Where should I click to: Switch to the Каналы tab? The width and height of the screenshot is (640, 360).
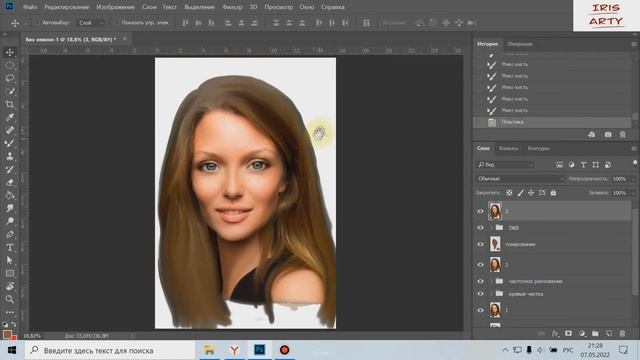[509, 148]
